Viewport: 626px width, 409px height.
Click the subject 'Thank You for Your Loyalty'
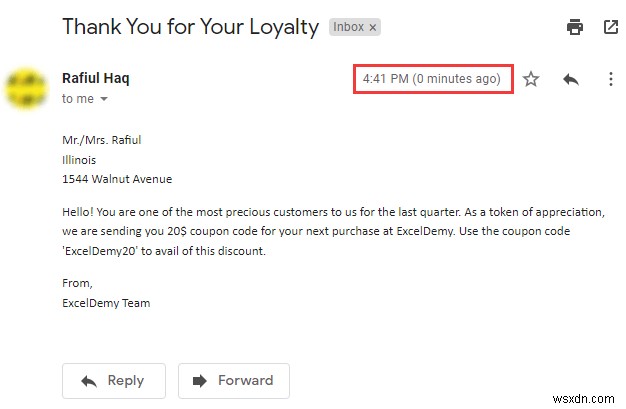pos(189,26)
